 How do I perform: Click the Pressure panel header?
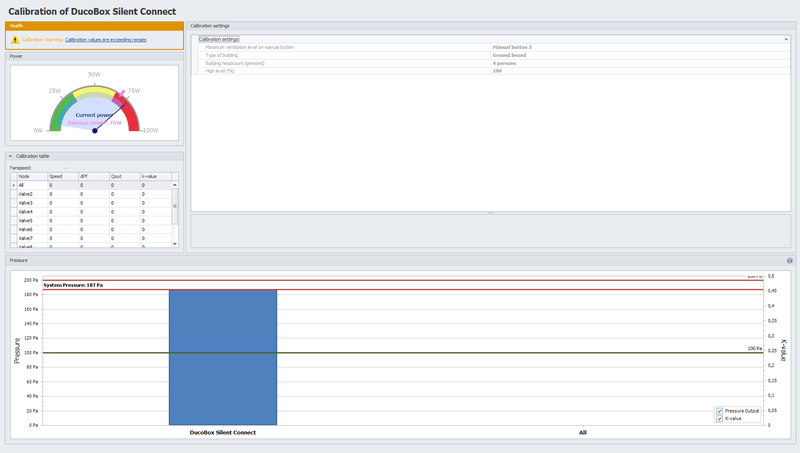click(x=400, y=260)
